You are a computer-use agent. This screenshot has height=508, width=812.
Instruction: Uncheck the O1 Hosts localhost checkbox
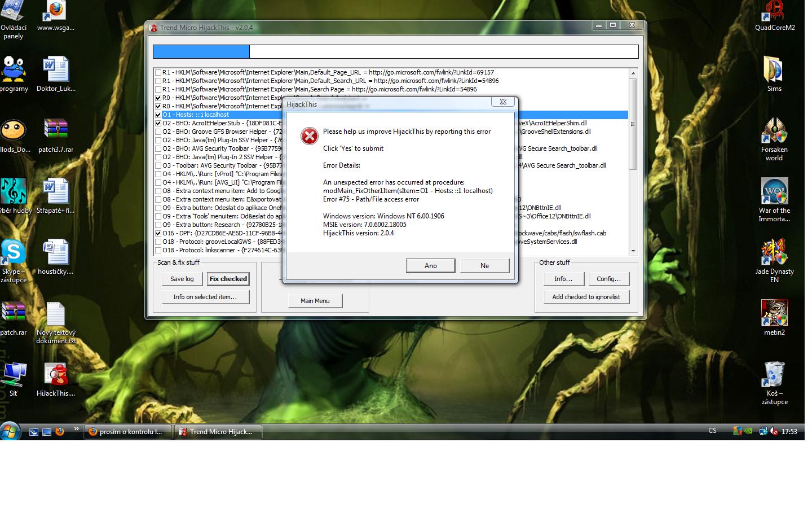tap(158, 115)
